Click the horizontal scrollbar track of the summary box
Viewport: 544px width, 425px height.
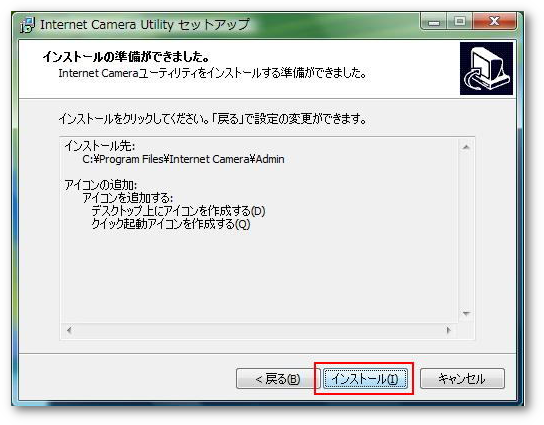coord(259,330)
